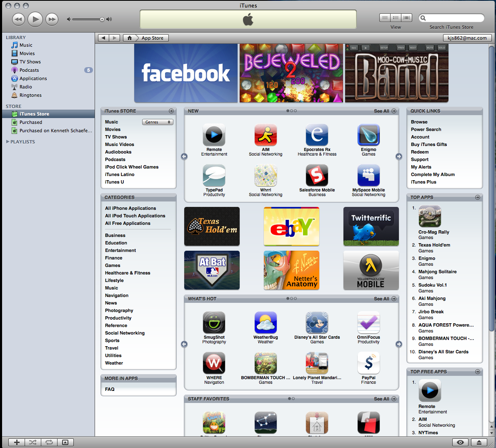Open the Cro-Mag Rally icon in Top Apps

point(430,216)
